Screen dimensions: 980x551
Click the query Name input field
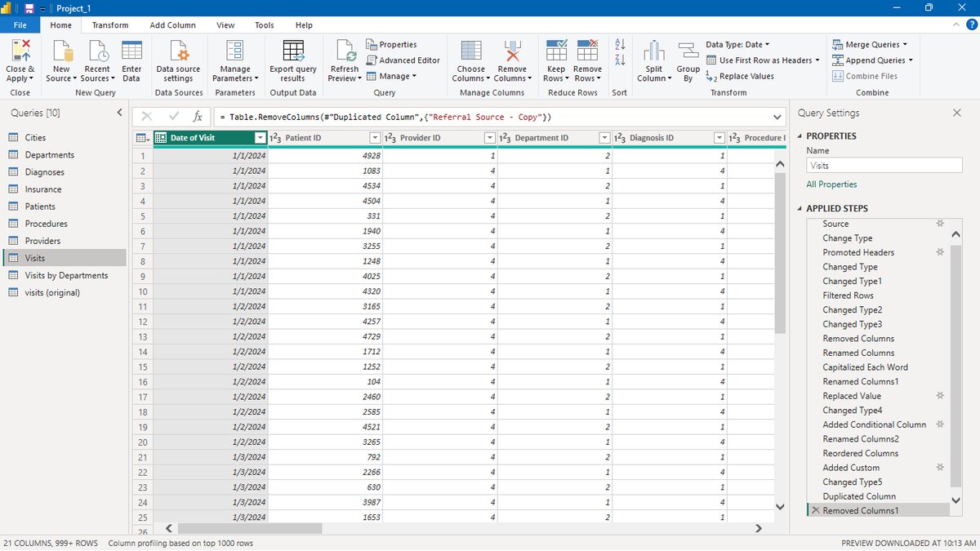pyautogui.click(x=884, y=165)
